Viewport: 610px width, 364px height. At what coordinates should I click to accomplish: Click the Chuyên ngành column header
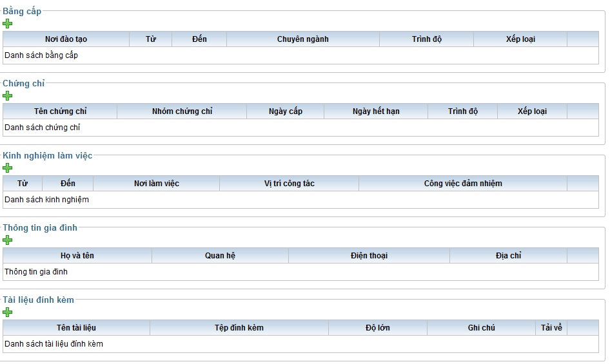tap(302, 39)
